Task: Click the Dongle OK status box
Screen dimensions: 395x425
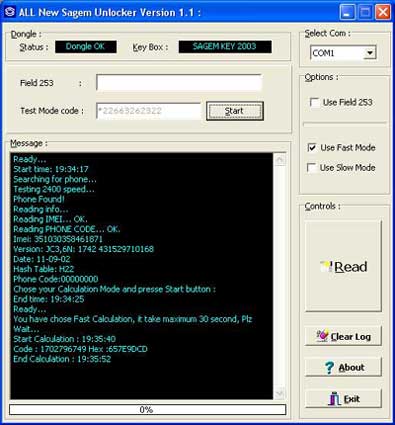Action: (86, 47)
